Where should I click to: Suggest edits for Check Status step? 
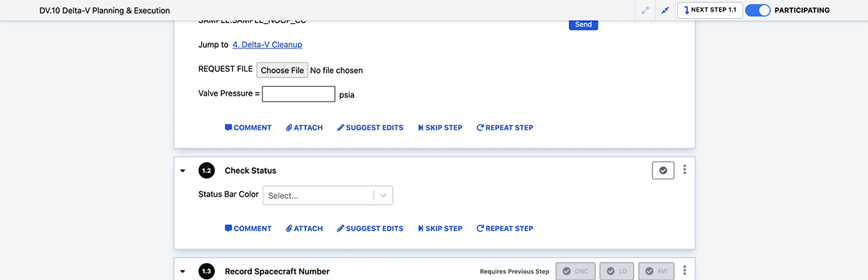[x=370, y=229]
